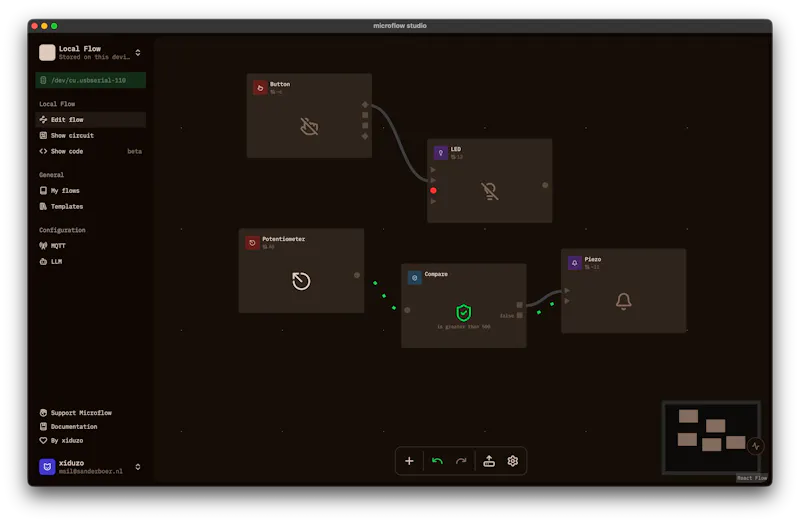The image size is (800, 523).
Task: Select the Potentiometer node title
Action: (x=283, y=239)
